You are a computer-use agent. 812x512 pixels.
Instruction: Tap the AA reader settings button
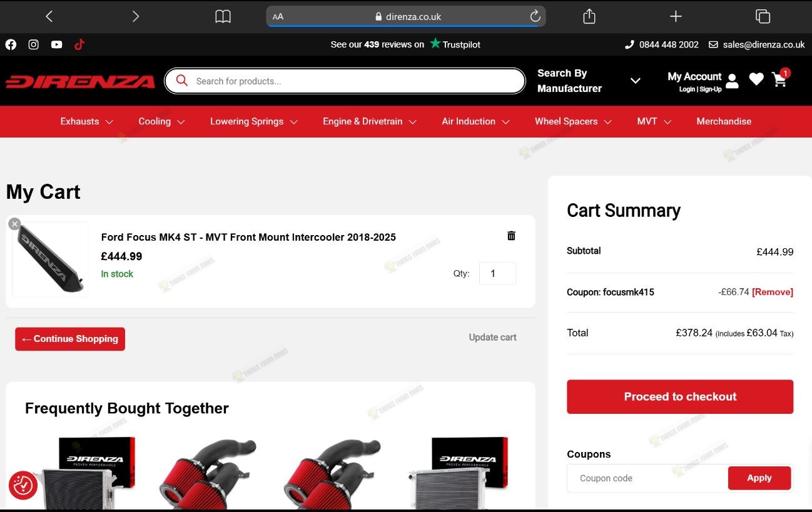click(x=278, y=17)
